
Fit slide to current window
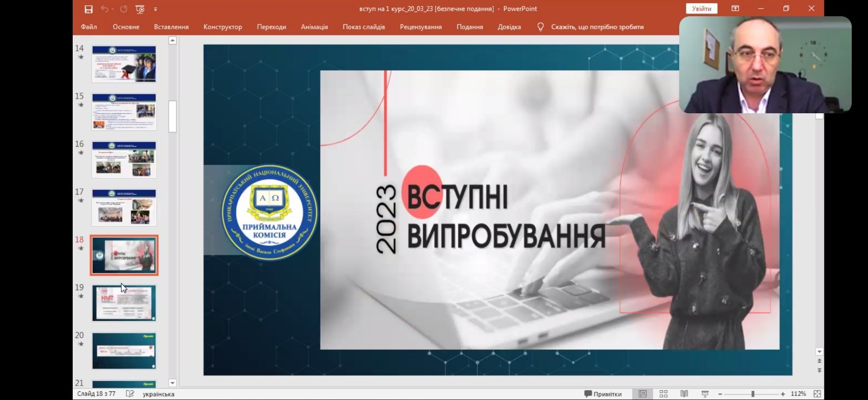click(x=817, y=394)
